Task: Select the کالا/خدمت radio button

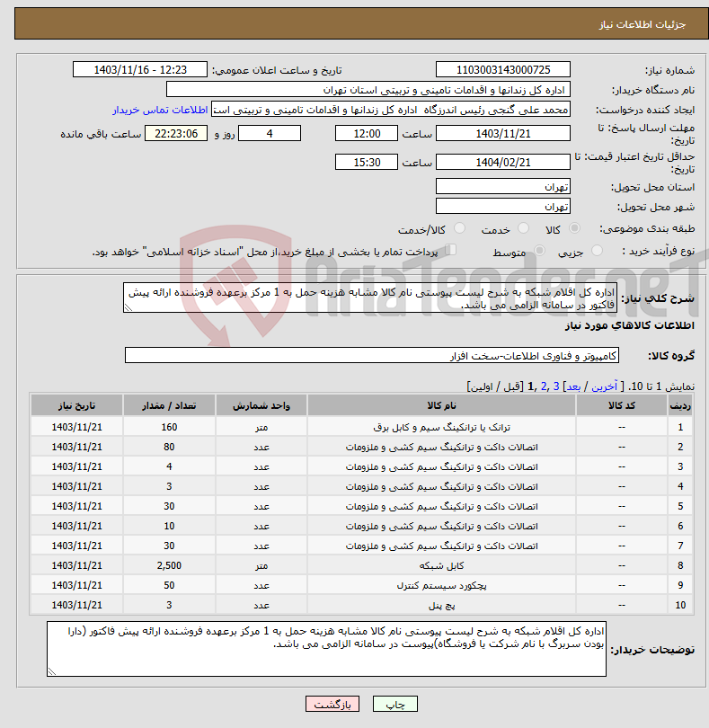Action: (x=459, y=228)
